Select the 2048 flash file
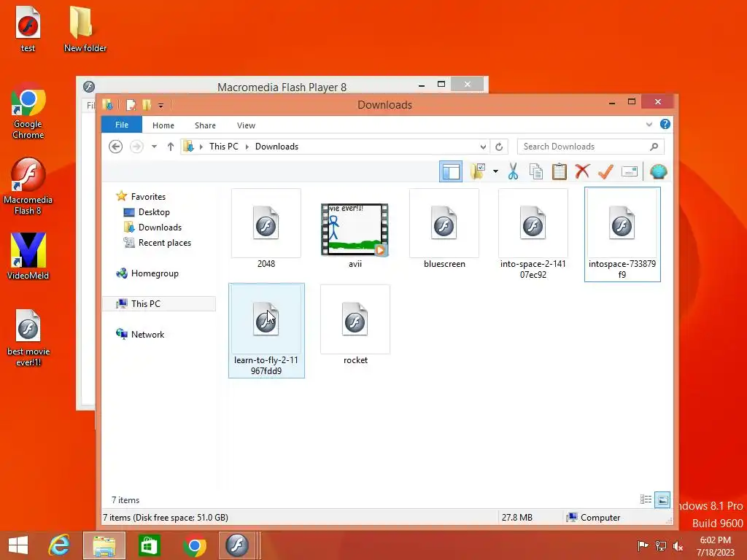The height and width of the screenshot is (560, 747). [x=266, y=229]
